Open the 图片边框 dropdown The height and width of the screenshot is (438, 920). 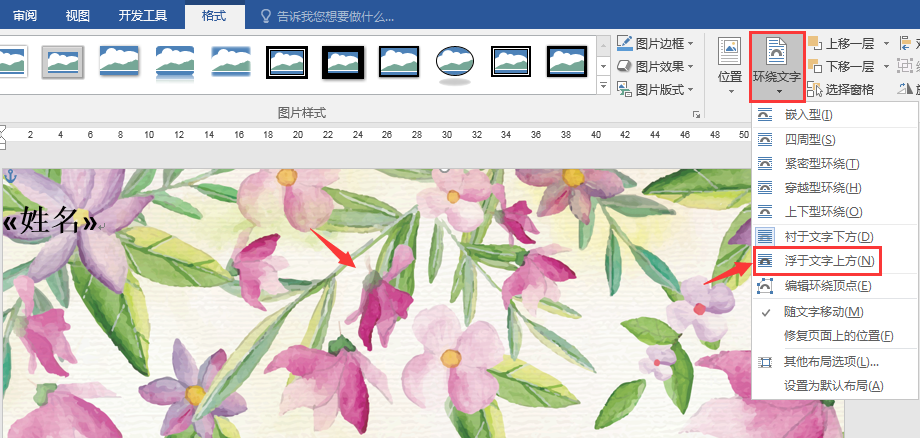(x=655, y=43)
